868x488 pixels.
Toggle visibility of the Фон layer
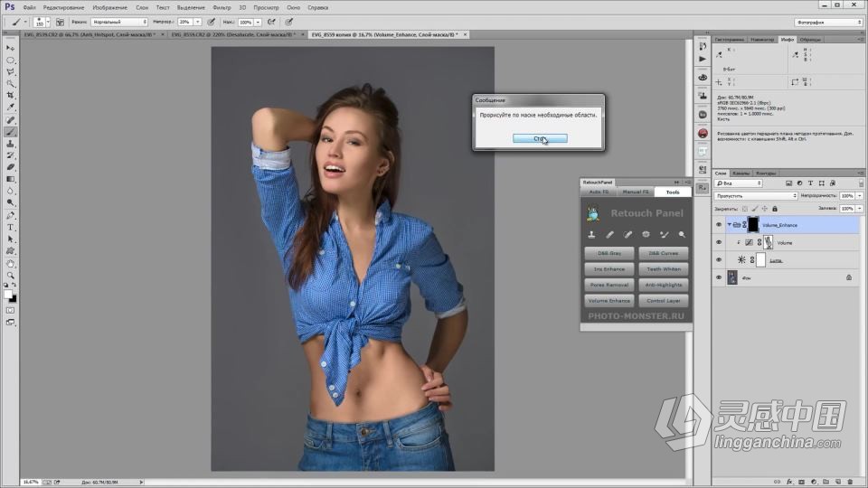point(719,277)
